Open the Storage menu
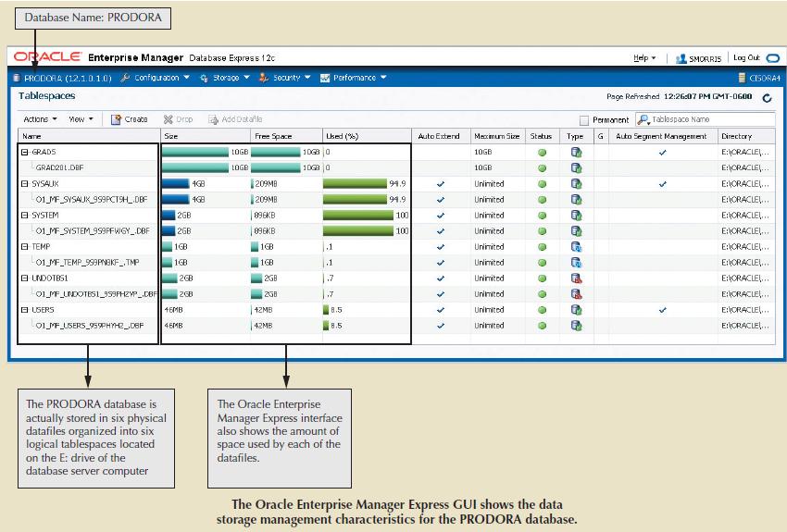 (x=231, y=78)
